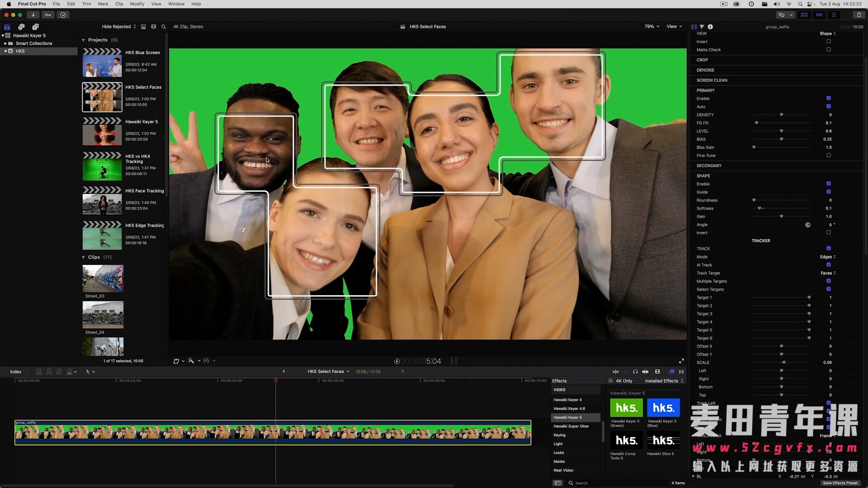
Task: Enable the Matte Check checkbox
Action: (829, 49)
